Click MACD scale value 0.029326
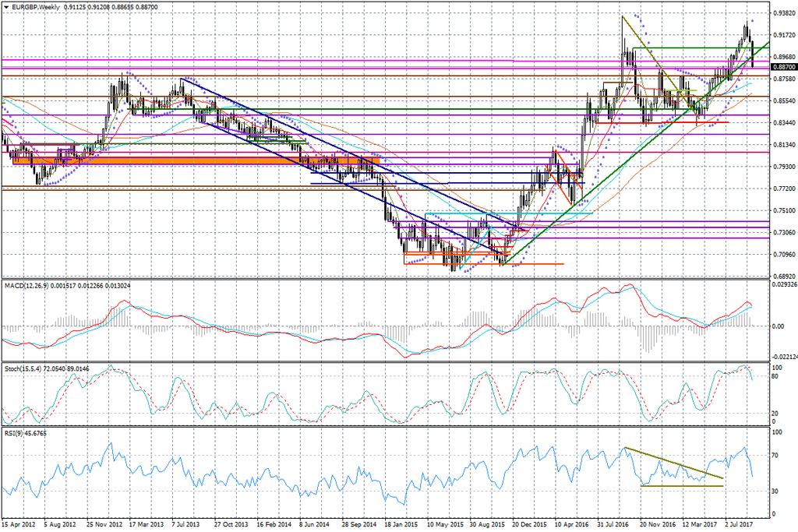Viewport: 798px width, 532px height. (x=784, y=284)
